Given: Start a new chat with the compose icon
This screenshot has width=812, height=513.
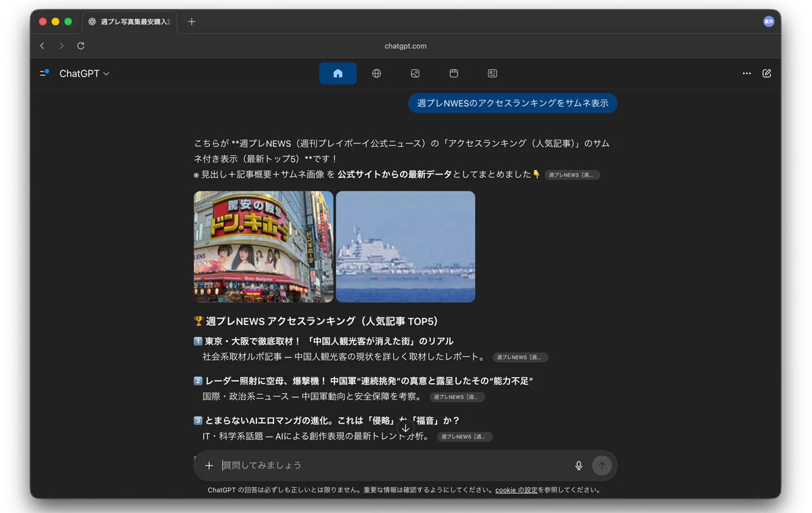Looking at the screenshot, I should point(767,73).
